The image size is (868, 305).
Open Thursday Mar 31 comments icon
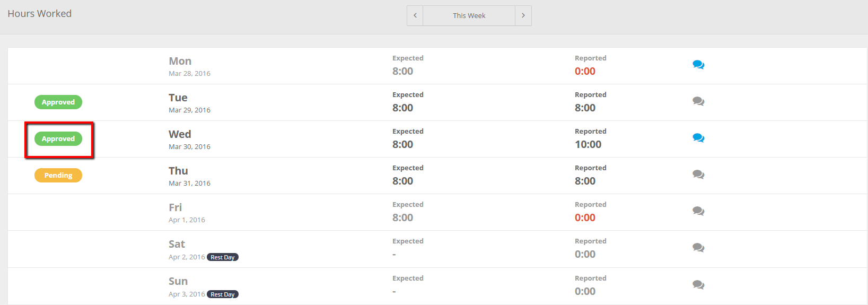coord(698,175)
